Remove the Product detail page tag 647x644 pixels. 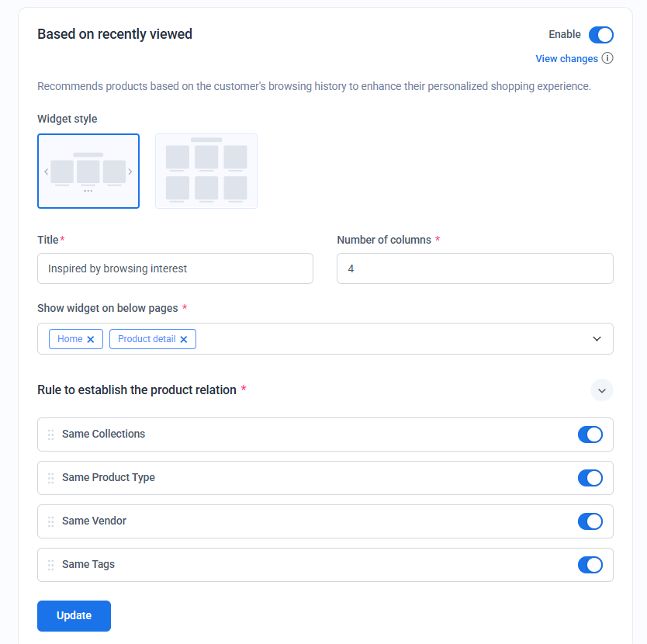coord(184,339)
